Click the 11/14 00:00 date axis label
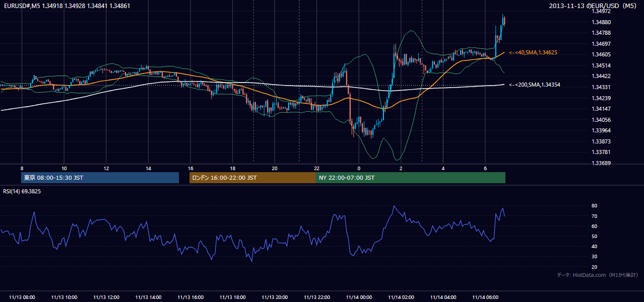 (359, 297)
